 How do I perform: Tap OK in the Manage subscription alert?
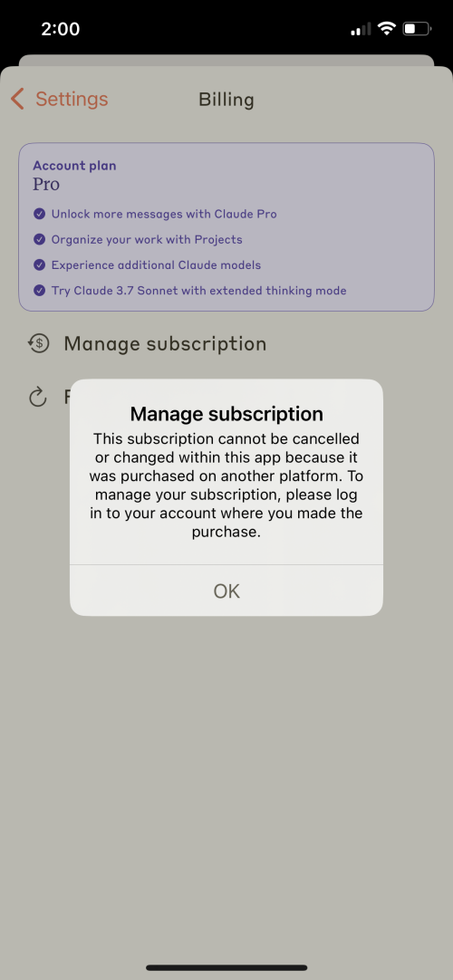click(x=226, y=591)
